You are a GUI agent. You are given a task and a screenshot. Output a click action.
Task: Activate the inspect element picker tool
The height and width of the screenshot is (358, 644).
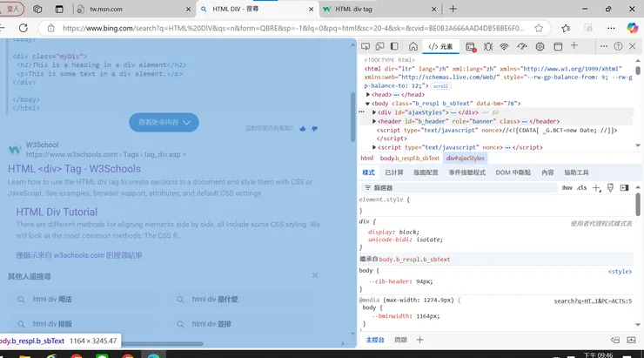(366, 46)
